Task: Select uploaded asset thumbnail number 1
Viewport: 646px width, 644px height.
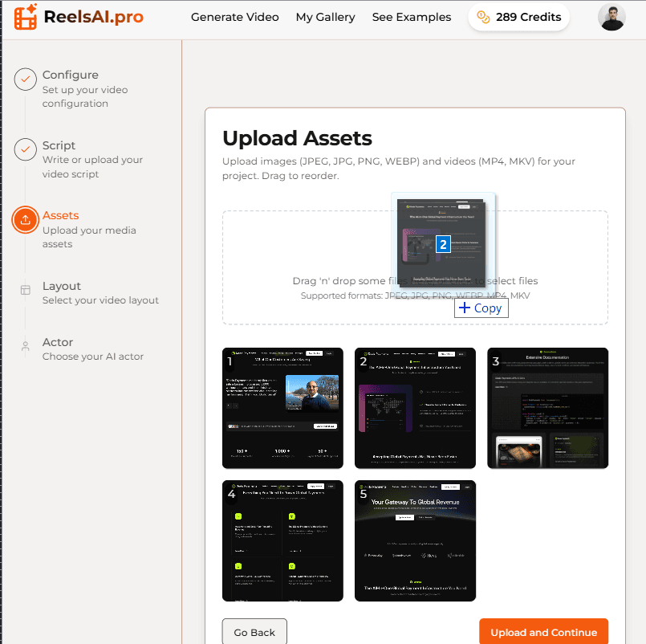Action: click(282, 408)
